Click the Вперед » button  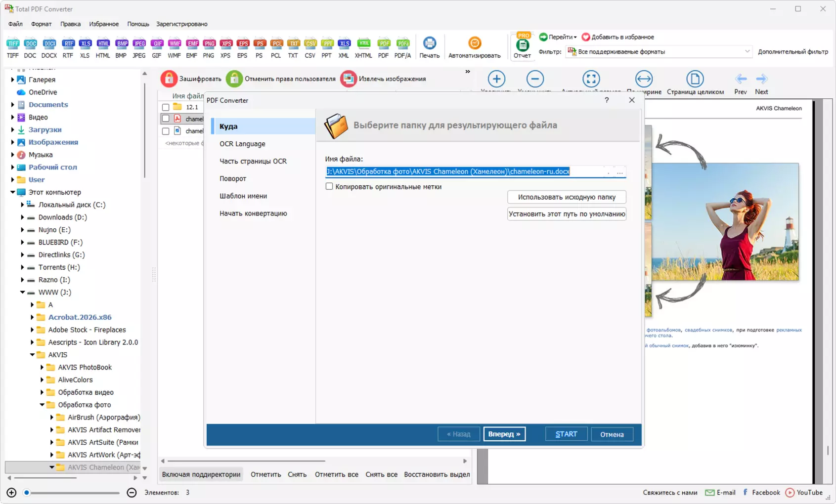[x=504, y=434]
